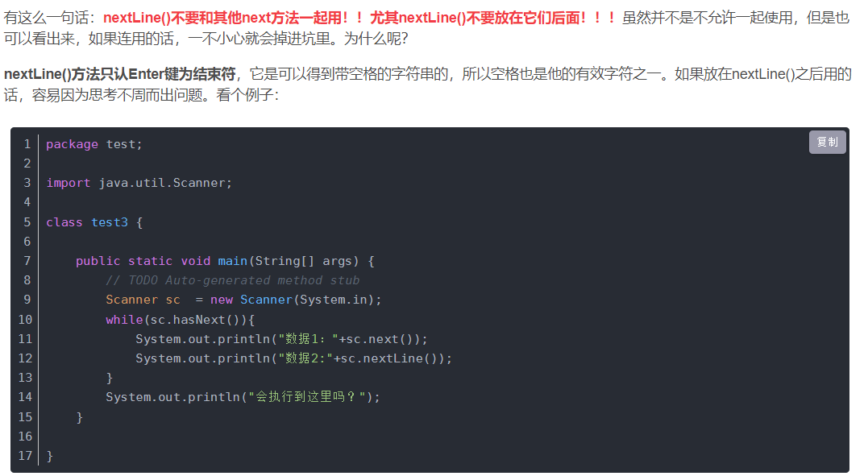Click the main method name
The height and width of the screenshot is (476, 868).
[x=233, y=261]
